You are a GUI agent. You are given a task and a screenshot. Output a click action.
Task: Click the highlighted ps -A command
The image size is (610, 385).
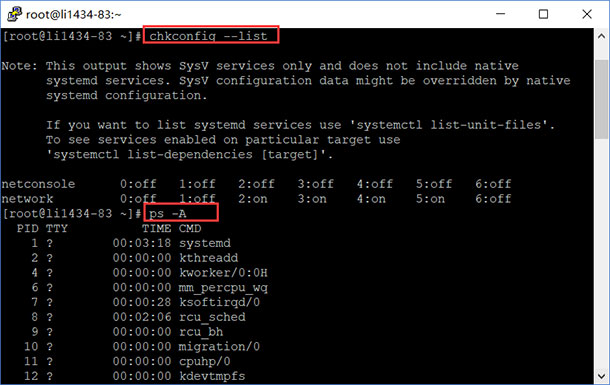168,214
